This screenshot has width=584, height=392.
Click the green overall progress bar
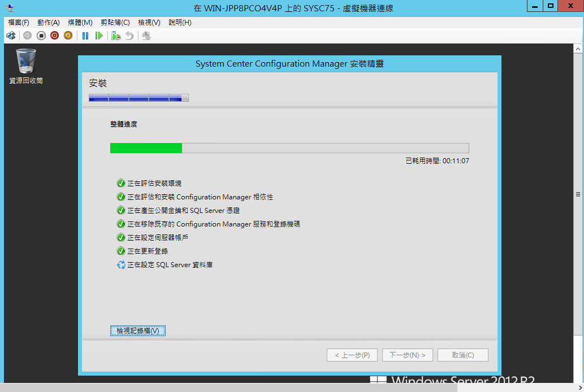pyautogui.click(x=289, y=148)
